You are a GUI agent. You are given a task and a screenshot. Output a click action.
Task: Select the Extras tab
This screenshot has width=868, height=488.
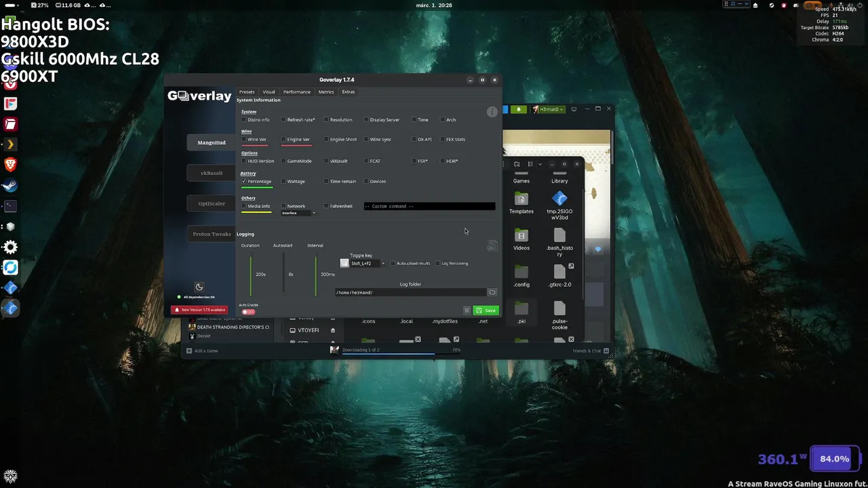349,92
